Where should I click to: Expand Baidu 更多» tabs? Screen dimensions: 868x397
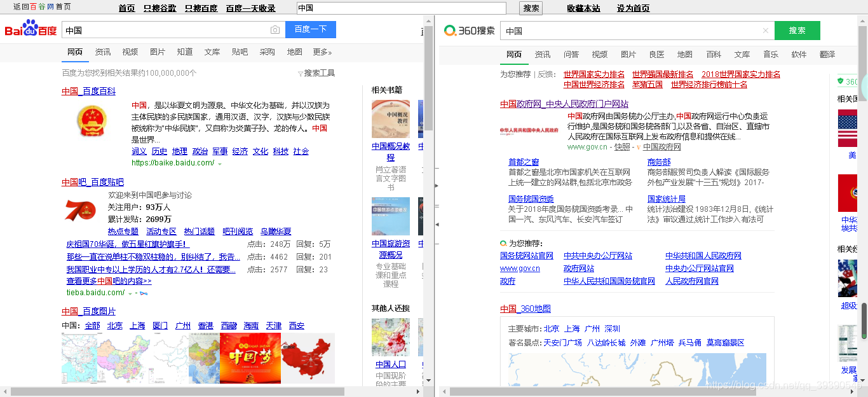tap(322, 52)
